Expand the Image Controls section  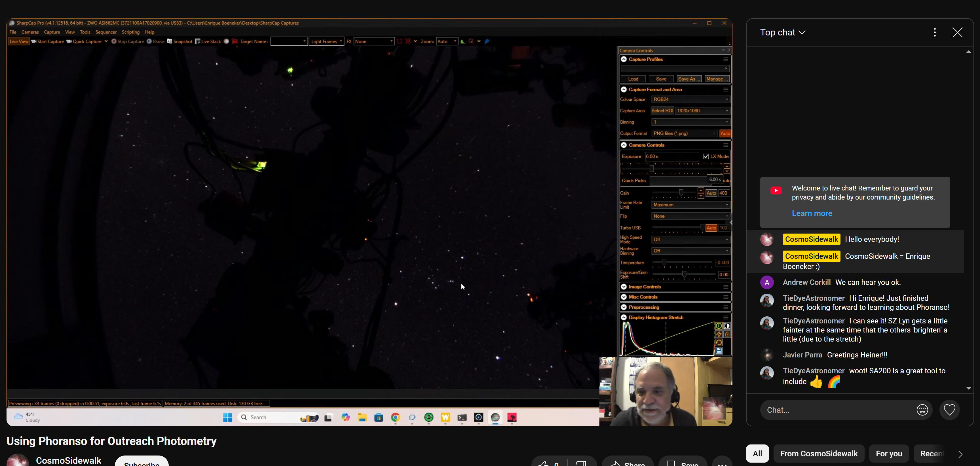click(624, 287)
